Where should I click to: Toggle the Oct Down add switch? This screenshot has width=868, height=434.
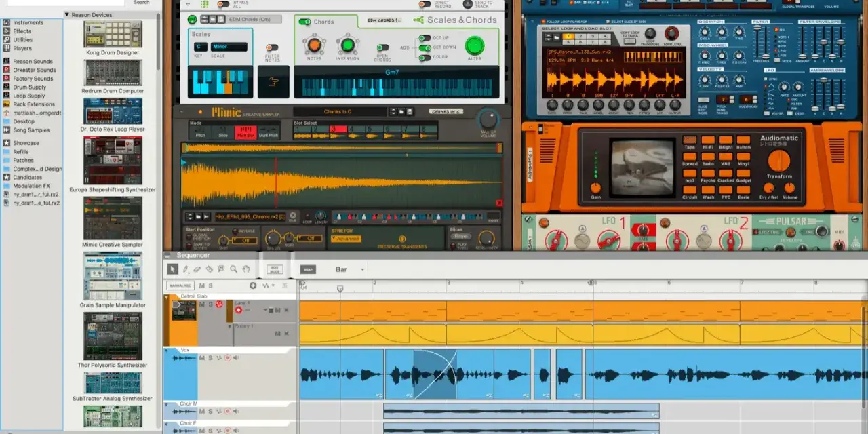425,47
